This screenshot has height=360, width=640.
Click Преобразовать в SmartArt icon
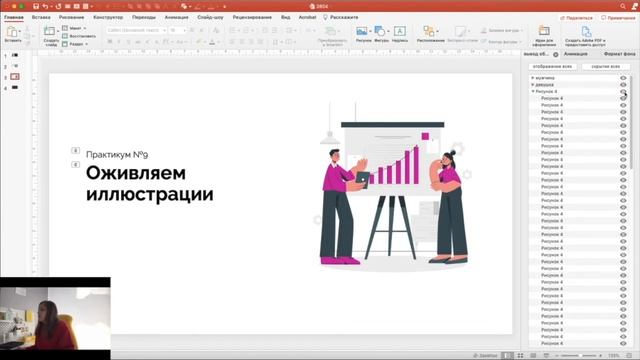(330, 31)
